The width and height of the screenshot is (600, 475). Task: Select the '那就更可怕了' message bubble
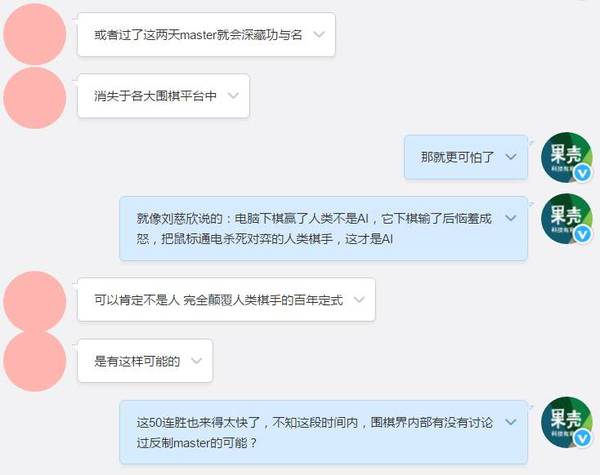click(466, 157)
